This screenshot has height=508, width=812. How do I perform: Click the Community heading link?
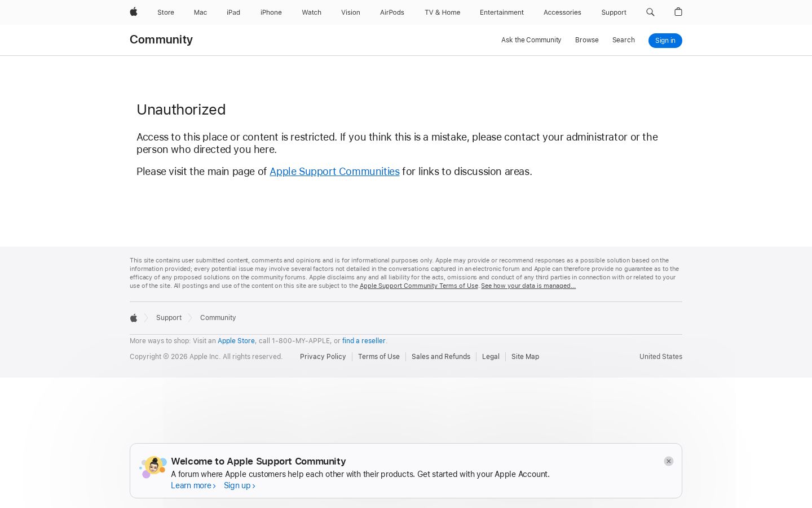pyautogui.click(x=161, y=40)
